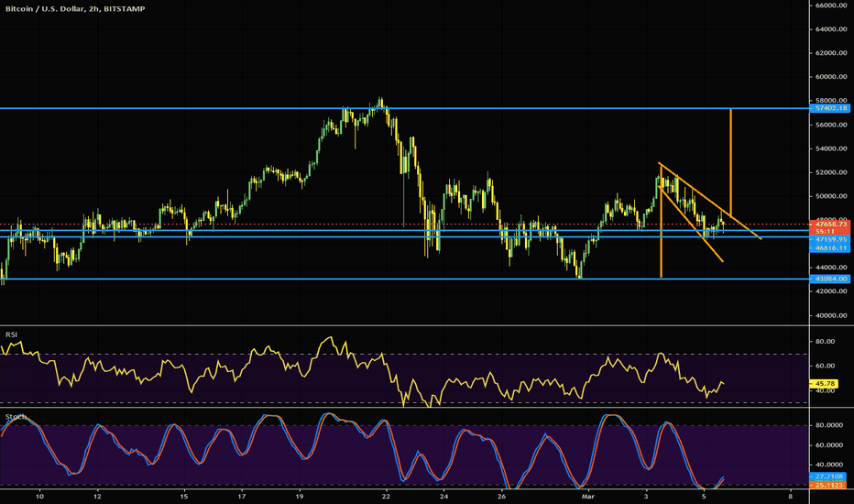Click the 40000.00 price axis label

831,315
